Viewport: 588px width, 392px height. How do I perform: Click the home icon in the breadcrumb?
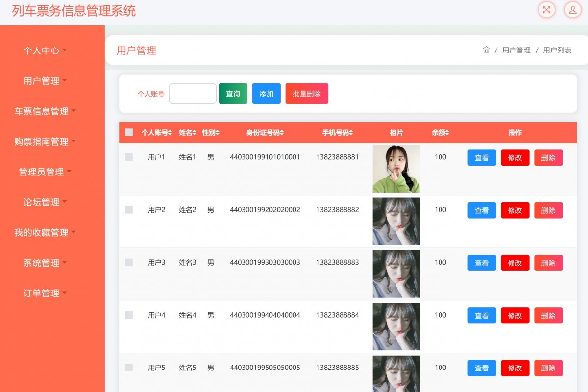(486, 49)
